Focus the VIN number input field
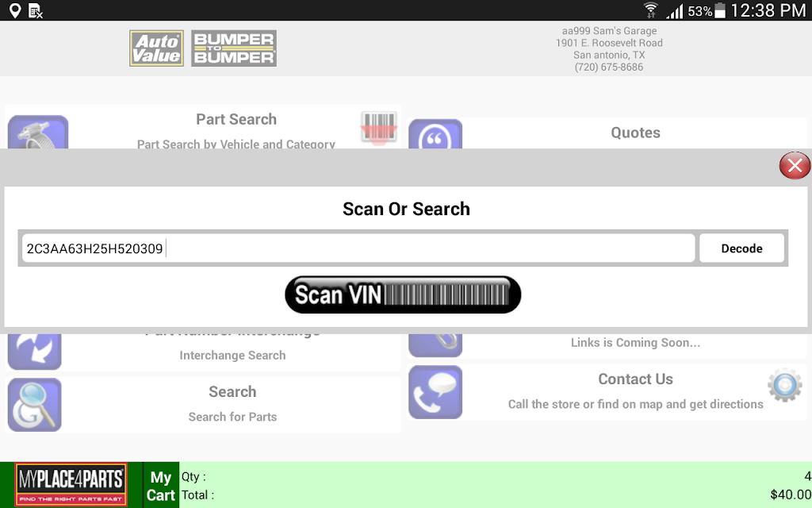The width and height of the screenshot is (812, 508). (357, 248)
